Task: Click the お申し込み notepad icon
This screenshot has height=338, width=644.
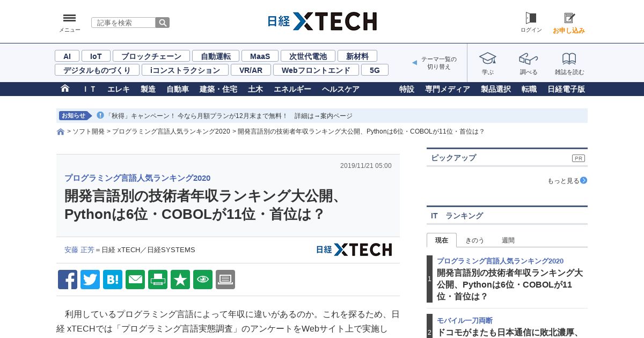Action: click(569, 18)
